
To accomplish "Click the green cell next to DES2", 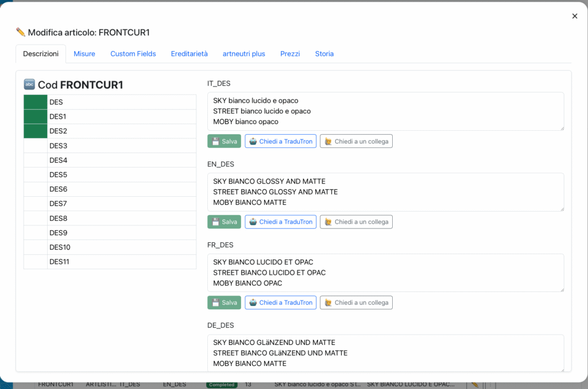I will tap(35, 131).
